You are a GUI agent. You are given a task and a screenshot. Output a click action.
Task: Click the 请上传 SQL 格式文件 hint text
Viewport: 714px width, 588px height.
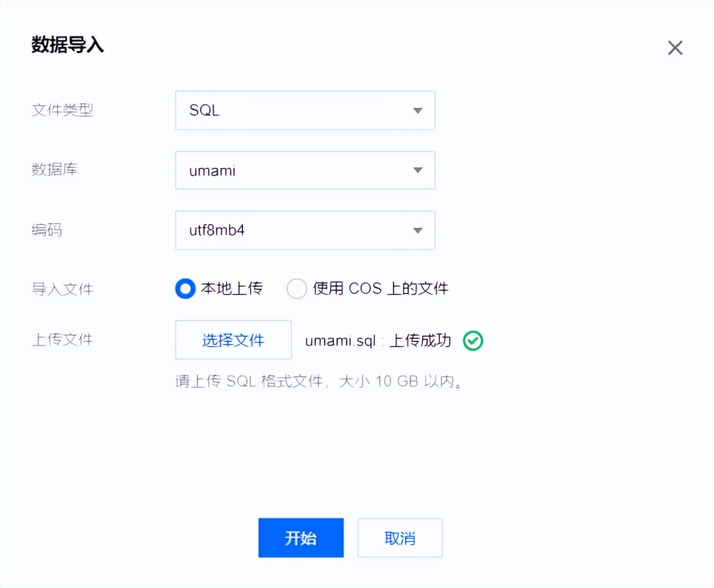point(318,382)
